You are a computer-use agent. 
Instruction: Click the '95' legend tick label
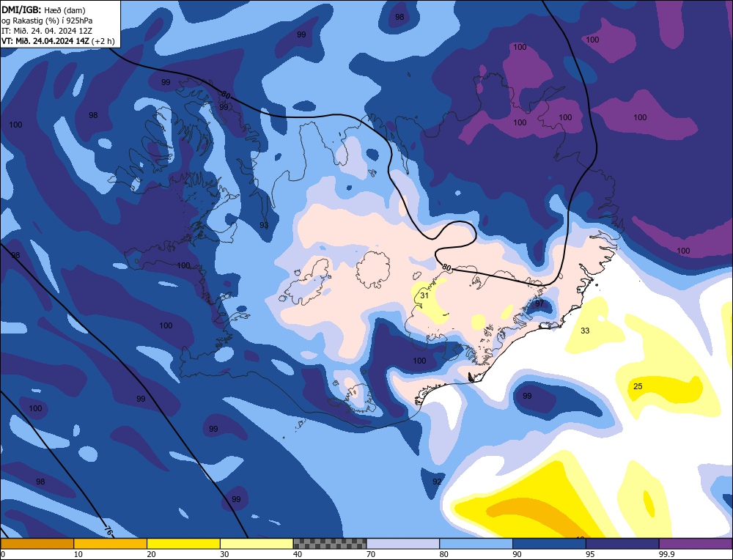[590, 554]
